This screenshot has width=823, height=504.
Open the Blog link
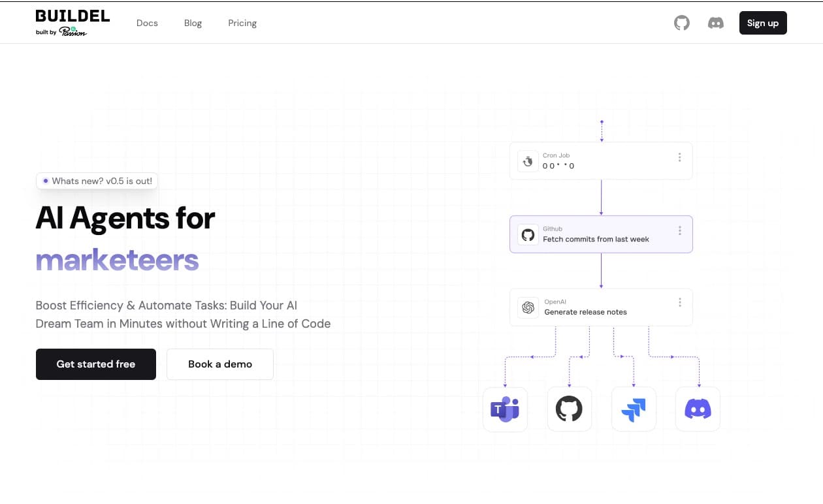[x=193, y=23]
